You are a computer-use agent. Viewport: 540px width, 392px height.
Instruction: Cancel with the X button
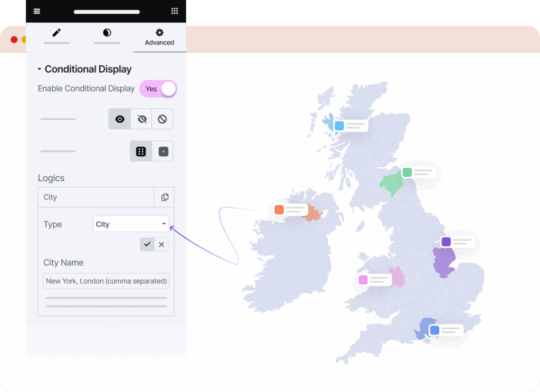pyautogui.click(x=161, y=244)
